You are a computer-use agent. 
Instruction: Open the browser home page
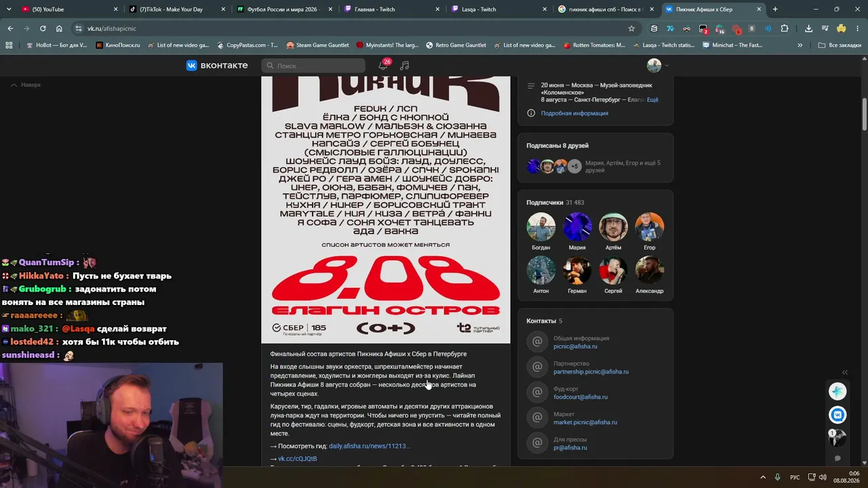59,28
